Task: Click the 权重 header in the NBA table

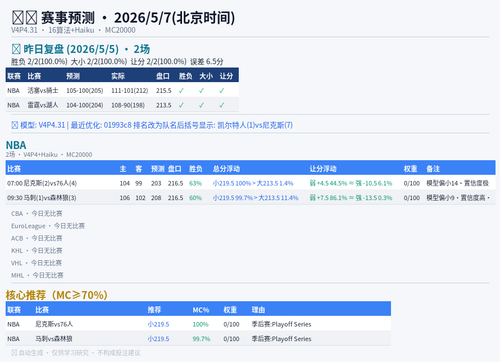Action: (x=410, y=169)
